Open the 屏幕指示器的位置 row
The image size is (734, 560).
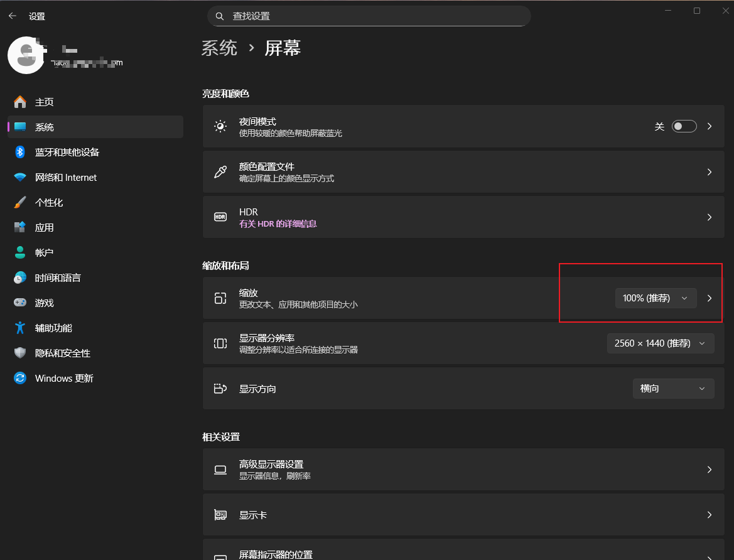(463, 550)
